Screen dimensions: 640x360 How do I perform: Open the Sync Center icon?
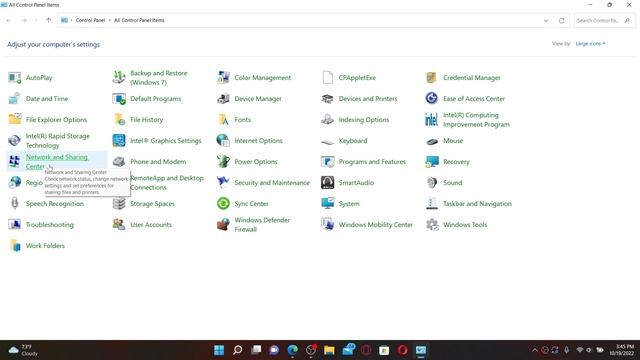(x=223, y=203)
